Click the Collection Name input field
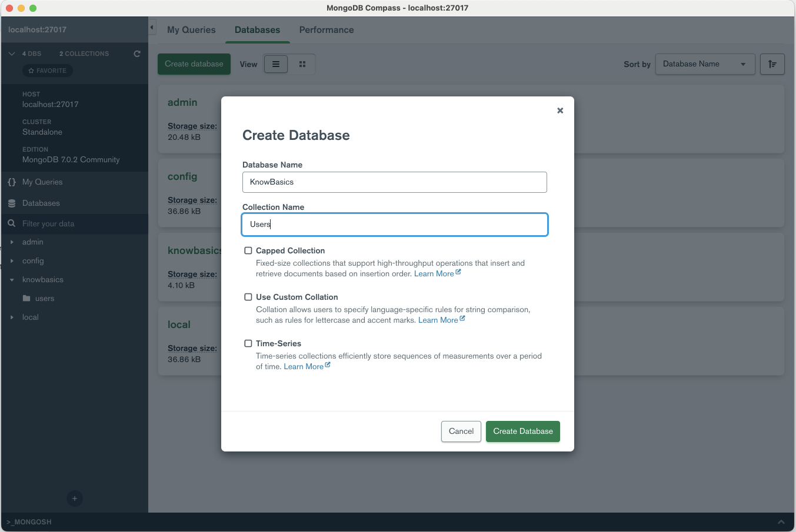 (x=395, y=225)
